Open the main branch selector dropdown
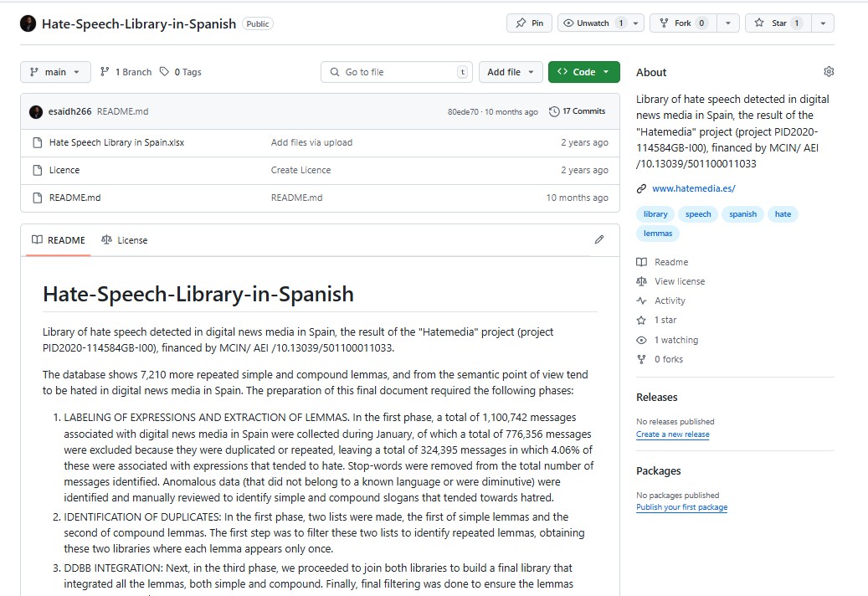The height and width of the screenshot is (596, 868). coord(55,72)
